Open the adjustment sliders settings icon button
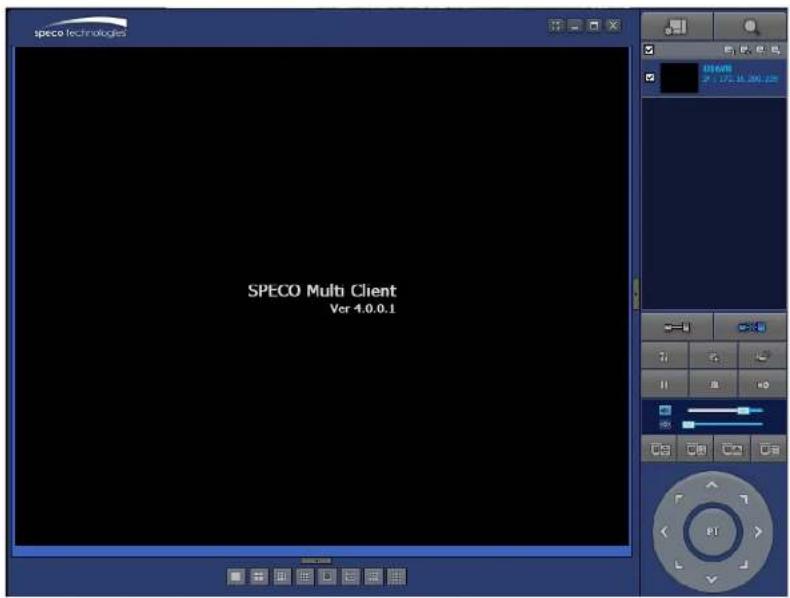790x598 pixels. click(664, 357)
